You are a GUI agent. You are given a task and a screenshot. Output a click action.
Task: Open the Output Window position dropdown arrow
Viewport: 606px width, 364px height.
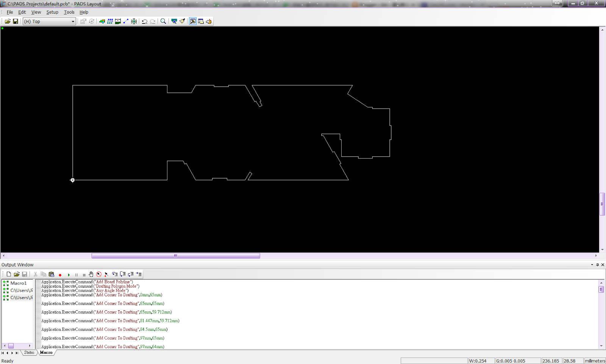(592, 265)
